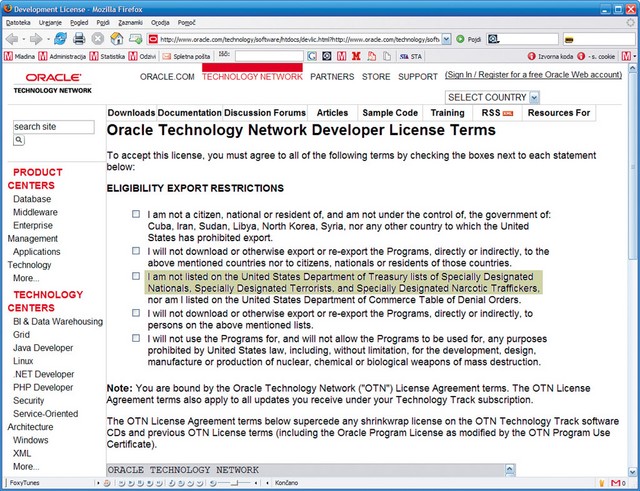
Task: Open the Urejanje menu
Action: click(50, 23)
